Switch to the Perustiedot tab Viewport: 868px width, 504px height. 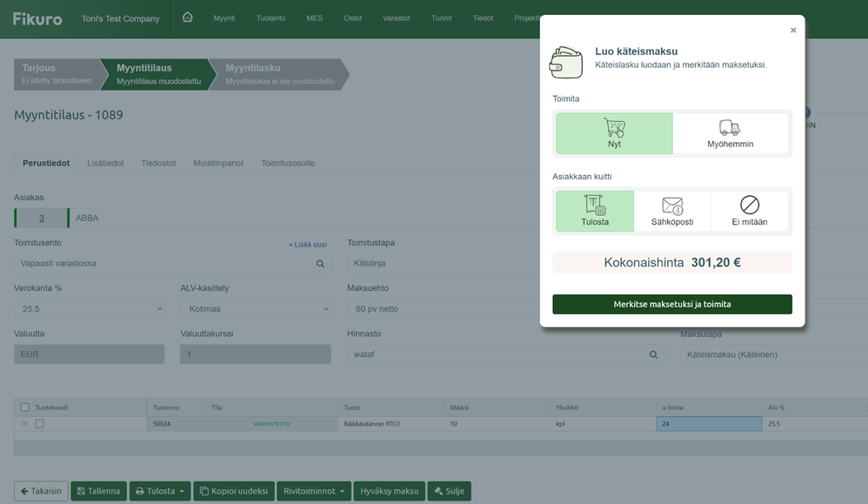(46, 164)
